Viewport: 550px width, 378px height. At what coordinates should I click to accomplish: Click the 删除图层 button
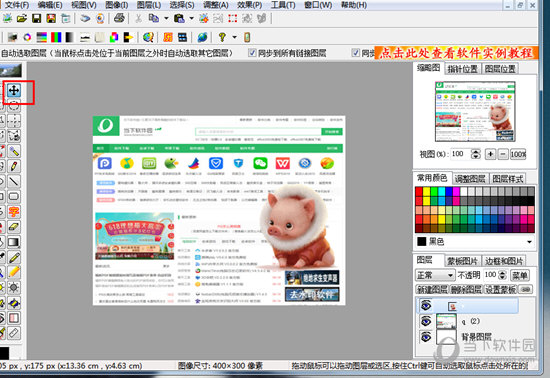pos(466,290)
